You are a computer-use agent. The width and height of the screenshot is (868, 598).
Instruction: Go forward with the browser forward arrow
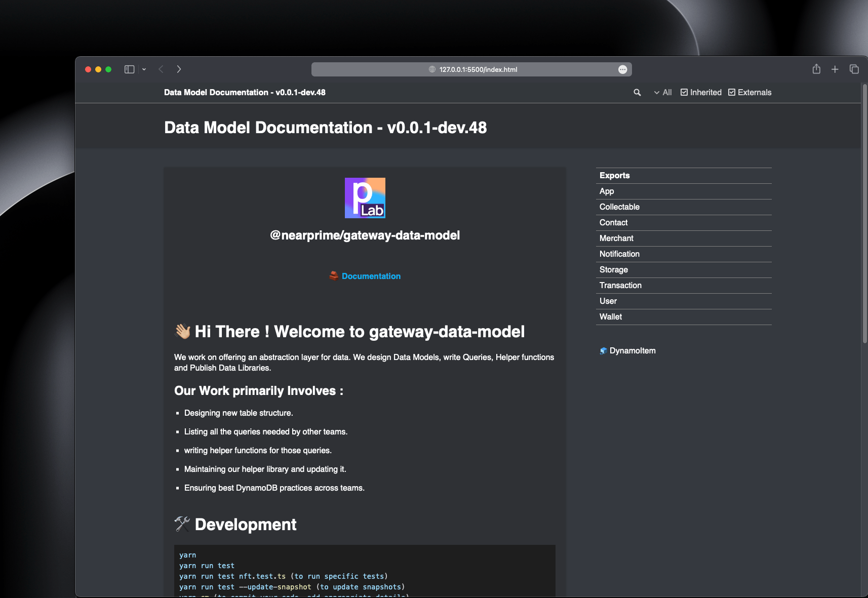(x=179, y=69)
